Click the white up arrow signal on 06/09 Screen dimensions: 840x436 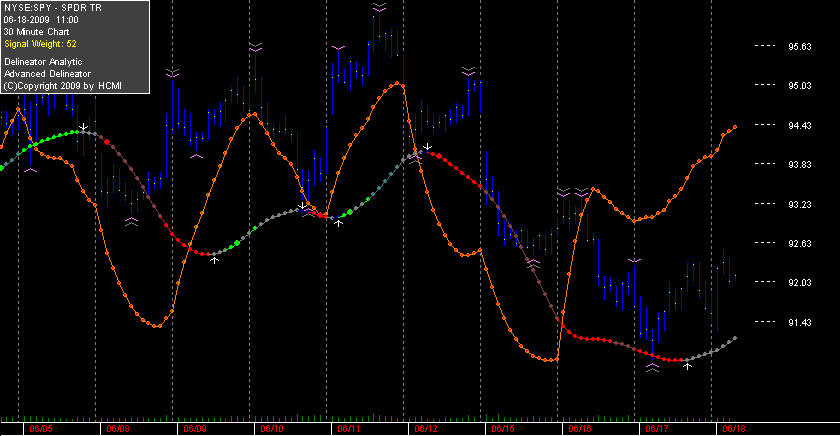214,260
